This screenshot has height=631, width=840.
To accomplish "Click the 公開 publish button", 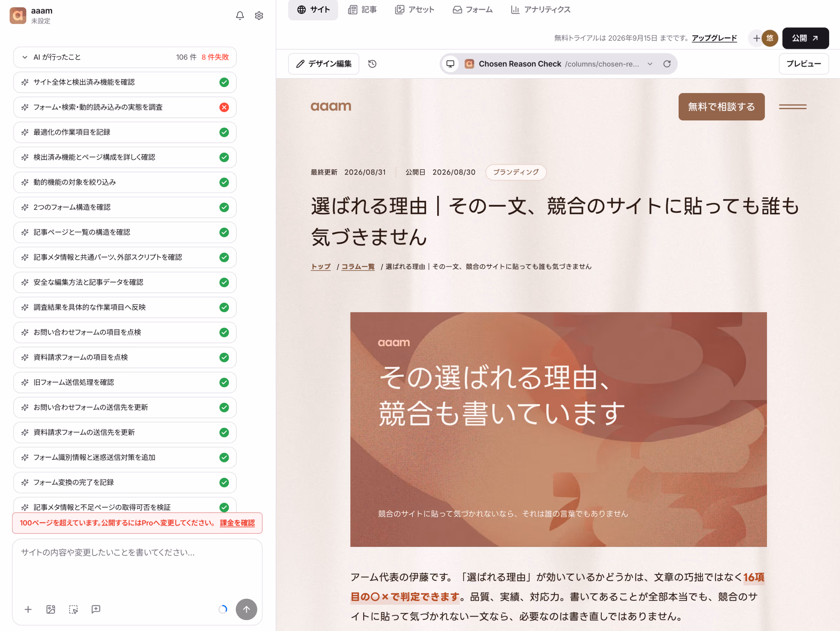I will (805, 38).
